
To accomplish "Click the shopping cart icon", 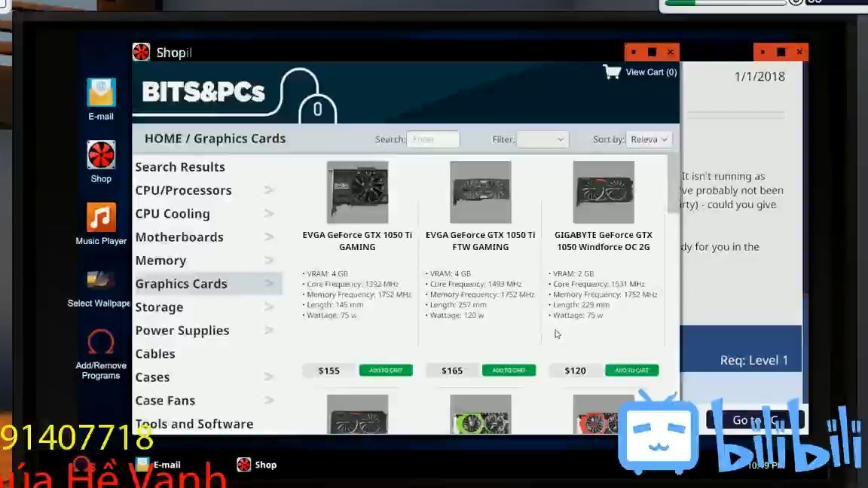I will click(x=612, y=72).
